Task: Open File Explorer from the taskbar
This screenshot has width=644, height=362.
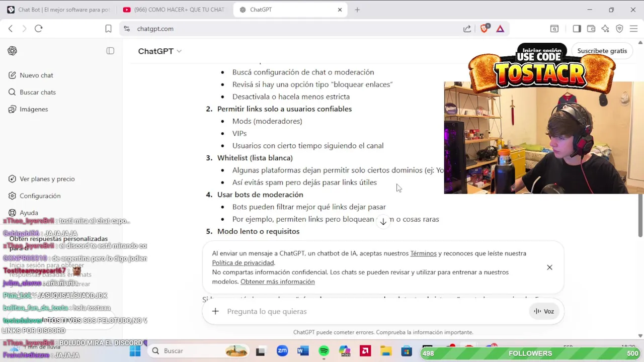Action: (386, 351)
